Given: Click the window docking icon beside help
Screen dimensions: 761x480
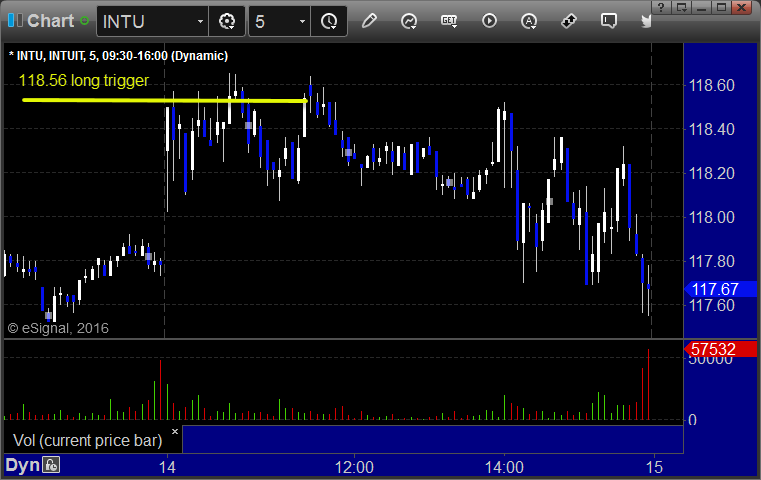Looking at the screenshot, I should click(x=681, y=7).
